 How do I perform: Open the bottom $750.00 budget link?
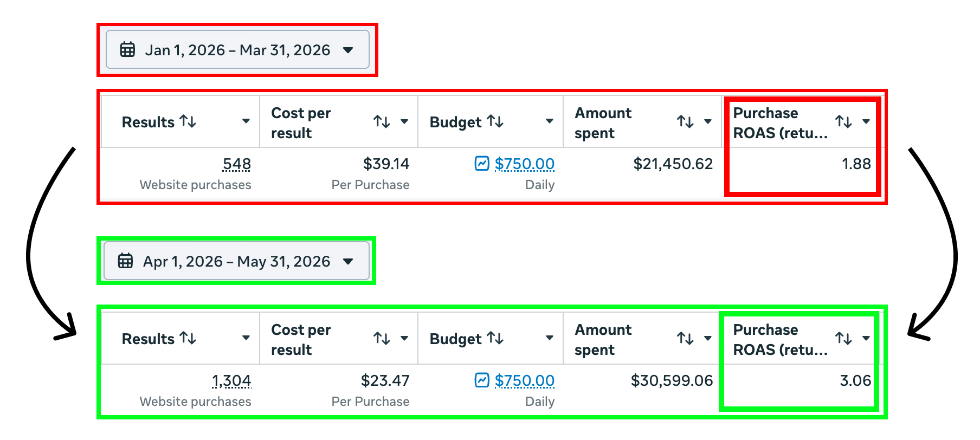point(525,380)
